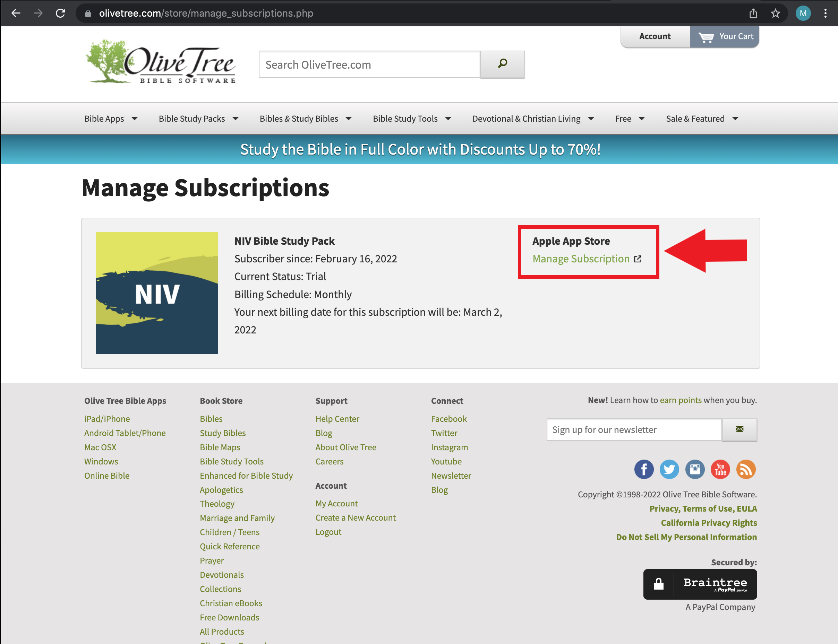
Task: Focus the Search OliveTree.com field
Action: (369, 64)
